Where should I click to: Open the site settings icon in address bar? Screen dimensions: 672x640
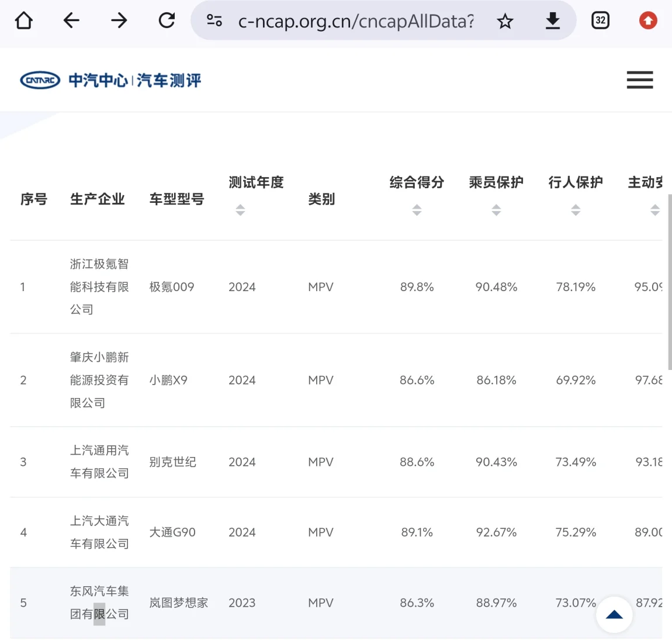214,21
